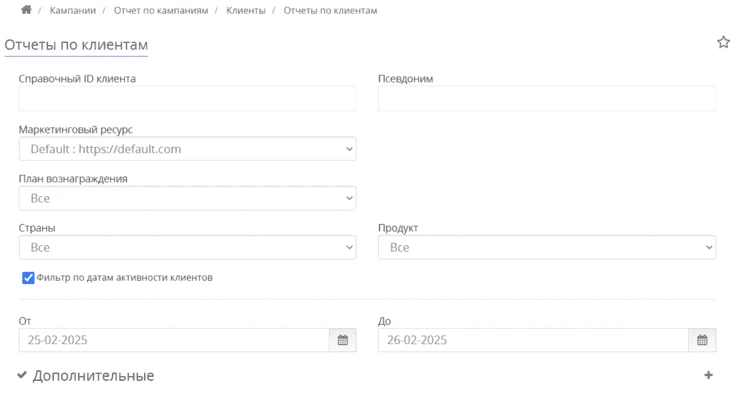Open the Продукт dropdown
The width and height of the screenshot is (730, 399).
[x=547, y=248]
